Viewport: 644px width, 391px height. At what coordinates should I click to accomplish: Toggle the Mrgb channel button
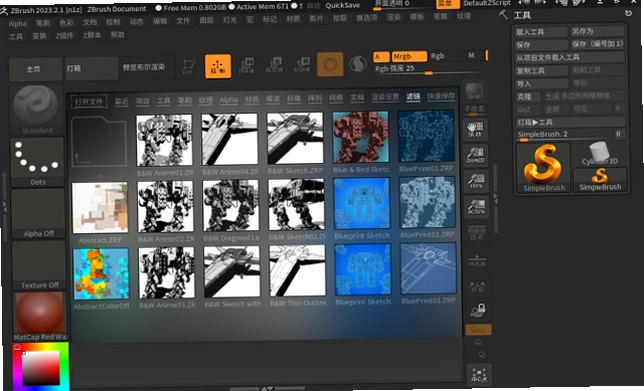(409, 56)
